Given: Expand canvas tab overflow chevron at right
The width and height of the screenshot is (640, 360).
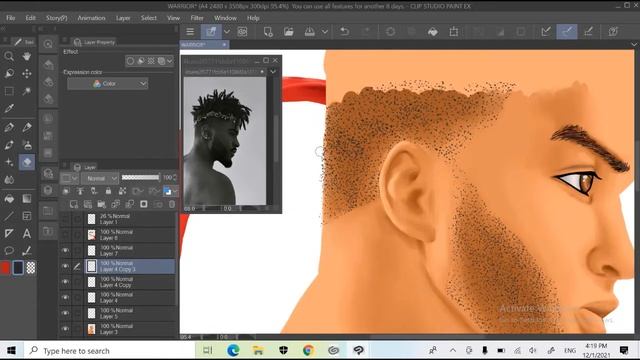Looking at the screenshot, I should click(634, 44).
